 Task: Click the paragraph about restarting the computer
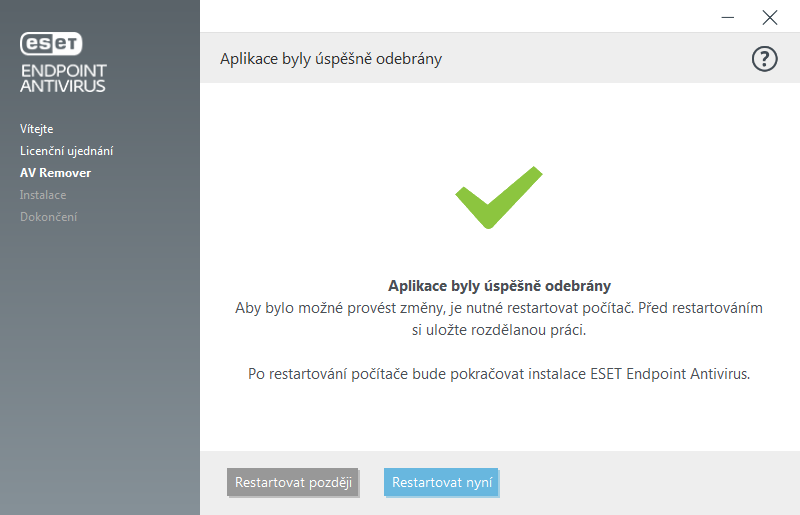499,318
